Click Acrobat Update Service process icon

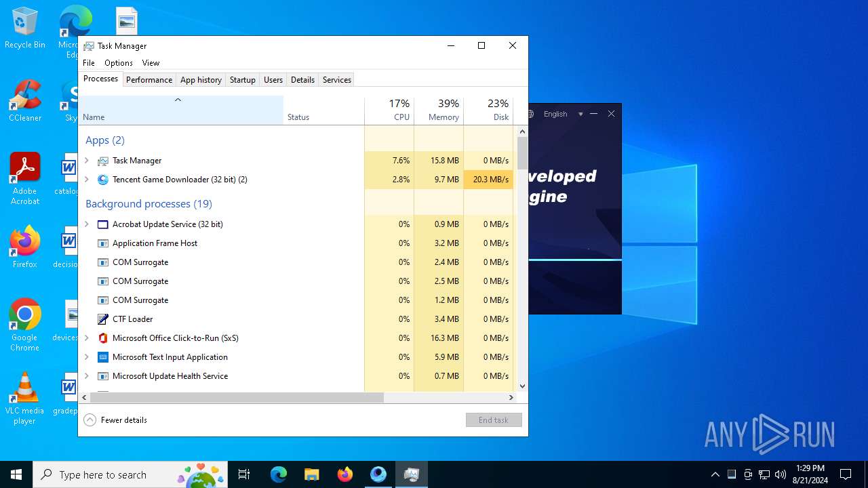(103, 224)
